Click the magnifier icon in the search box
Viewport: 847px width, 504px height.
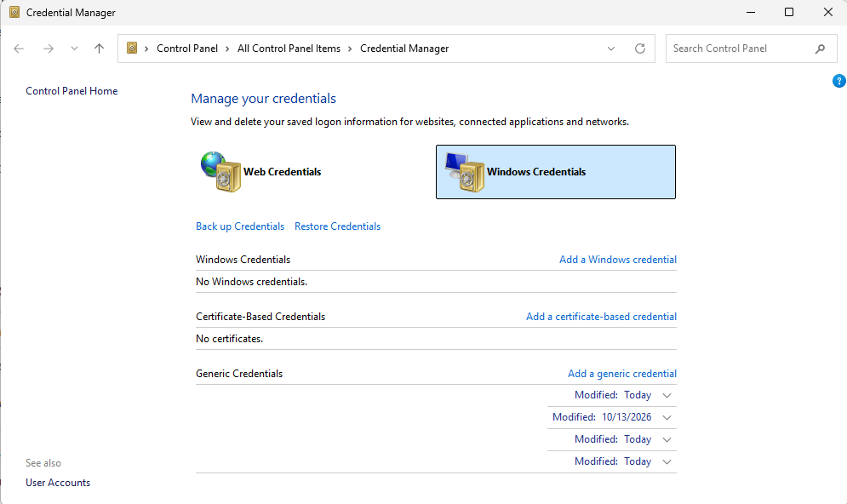pyautogui.click(x=820, y=49)
